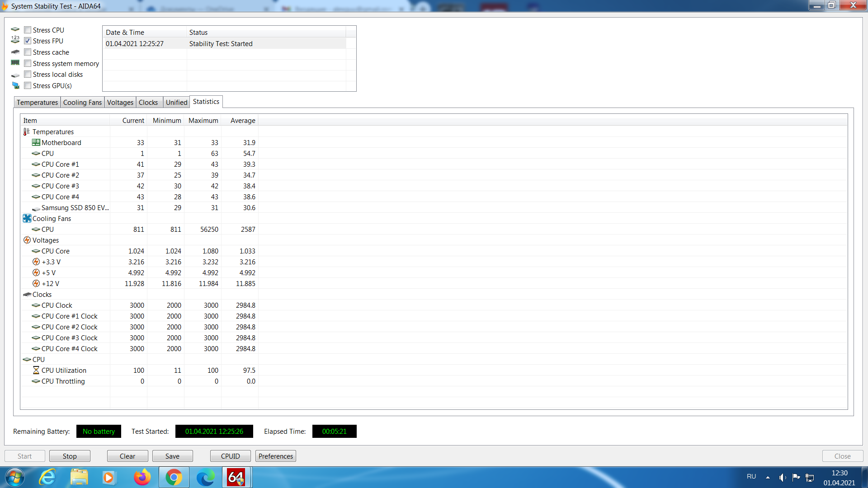Select the Clocks group row
This screenshot has height=488, width=868.
pos(42,295)
